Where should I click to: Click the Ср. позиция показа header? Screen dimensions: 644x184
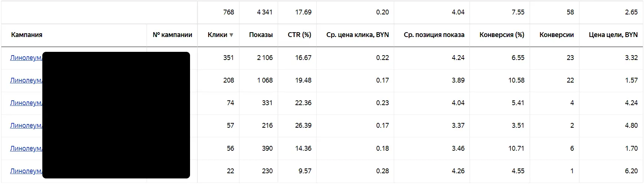click(x=434, y=35)
